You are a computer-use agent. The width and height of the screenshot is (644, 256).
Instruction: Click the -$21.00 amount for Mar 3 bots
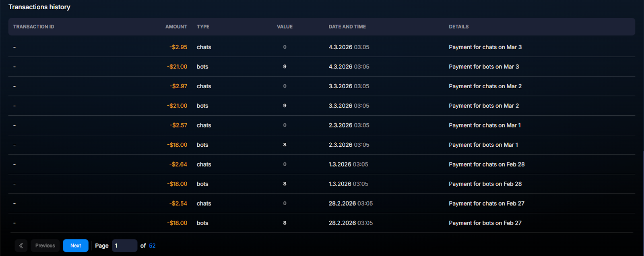177,67
